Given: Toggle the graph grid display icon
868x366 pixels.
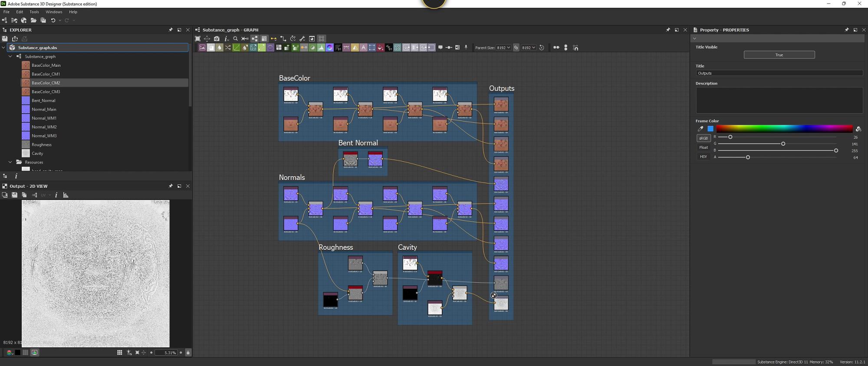Looking at the screenshot, I should coord(321,39).
